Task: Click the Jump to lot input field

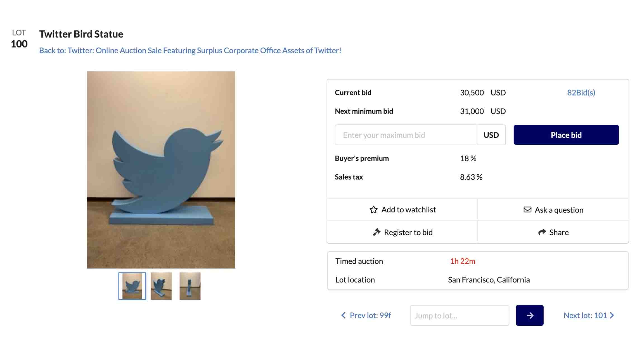Action: pos(460,315)
